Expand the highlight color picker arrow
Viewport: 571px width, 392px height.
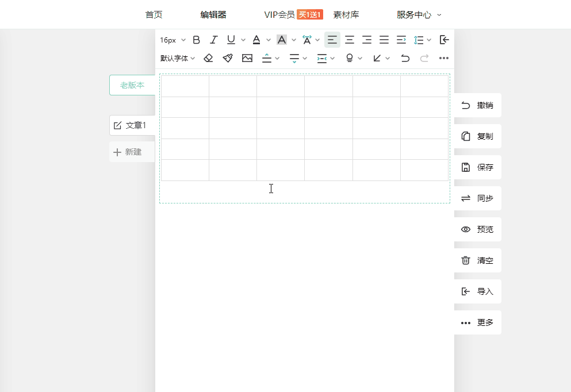tap(294, 40)
